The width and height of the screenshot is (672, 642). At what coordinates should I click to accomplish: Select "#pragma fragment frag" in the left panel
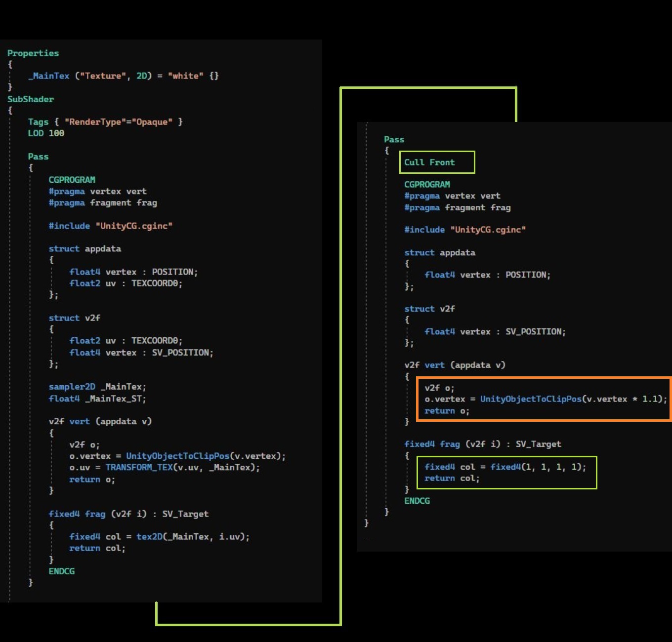point(103,202)
